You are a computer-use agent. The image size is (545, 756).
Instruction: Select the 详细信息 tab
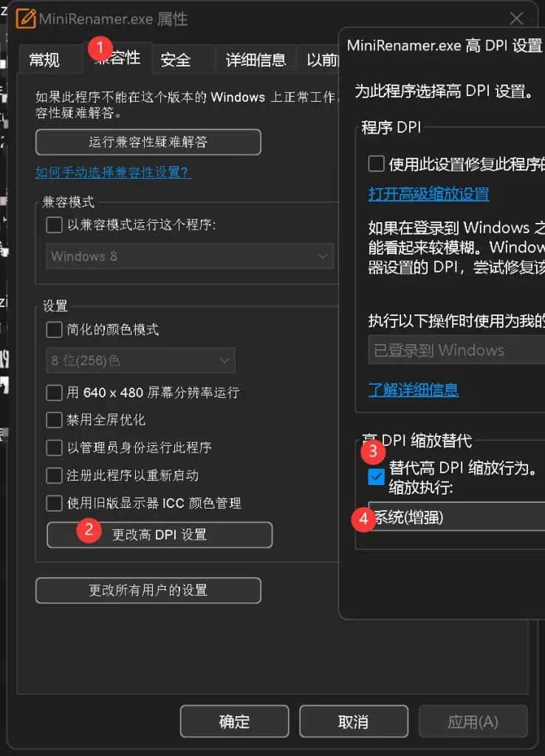[256, 60]
